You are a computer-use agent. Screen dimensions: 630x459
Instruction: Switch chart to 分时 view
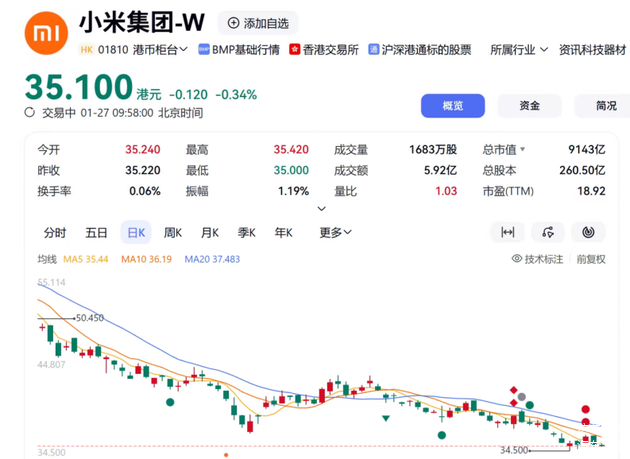pos(55,233)
